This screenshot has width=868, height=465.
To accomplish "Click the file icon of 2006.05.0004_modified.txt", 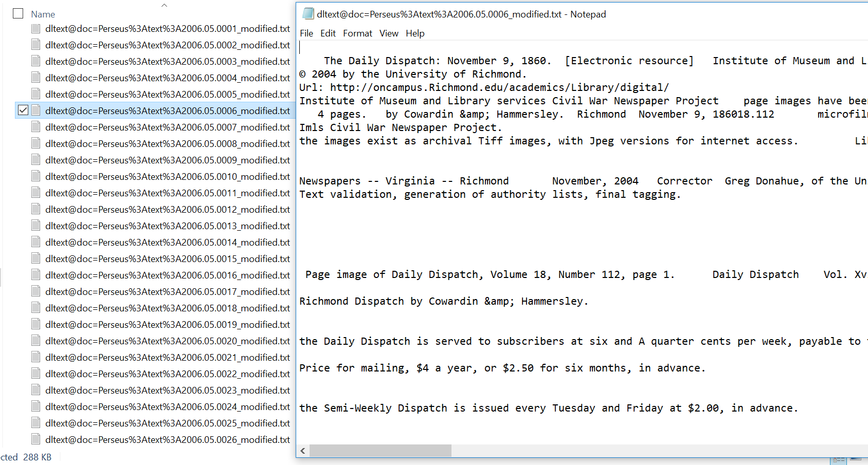I will (x=35, y=78).
